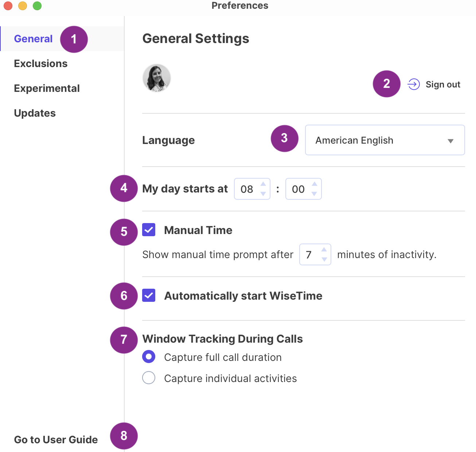Click the sign out arrow icon
This screenshot has height=452, width=476.
[x=413, y=84]
